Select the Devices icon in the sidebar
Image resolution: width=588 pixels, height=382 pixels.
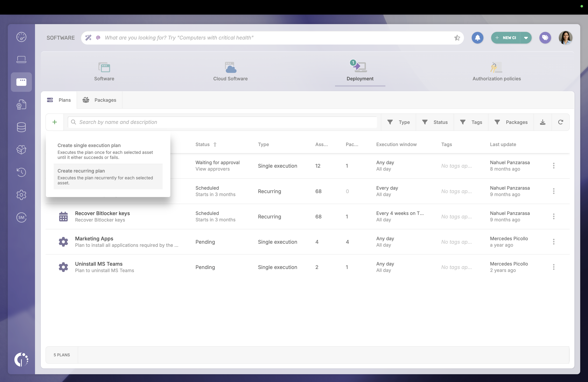pos(22,59)
